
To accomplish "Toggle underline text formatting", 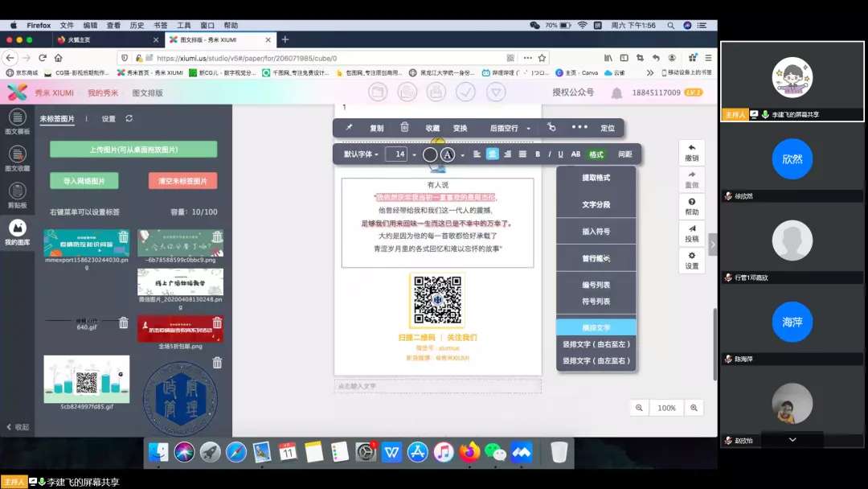I will (x=560, y=154).
